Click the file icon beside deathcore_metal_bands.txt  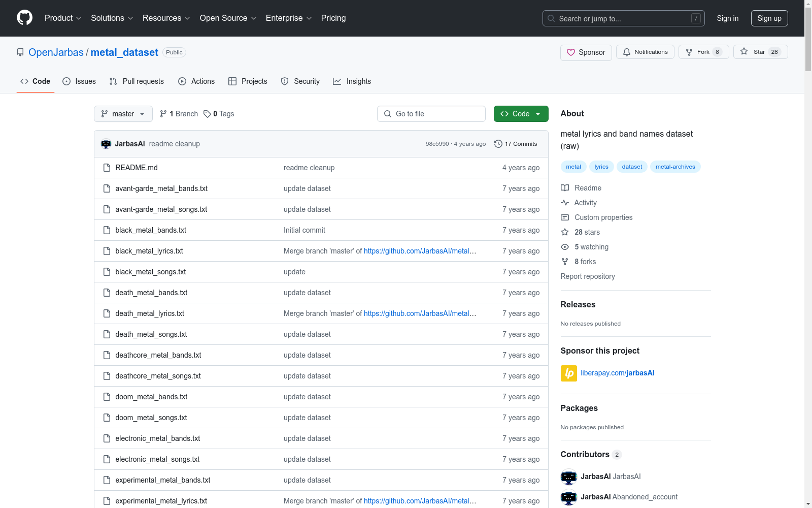(x=107, y=355)
